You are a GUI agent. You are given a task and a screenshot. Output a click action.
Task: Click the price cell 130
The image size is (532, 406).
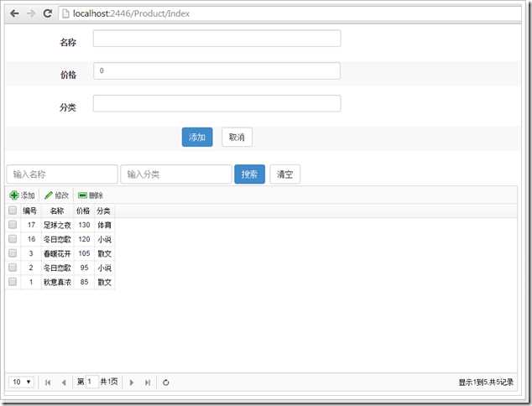[x=84, y=225]
